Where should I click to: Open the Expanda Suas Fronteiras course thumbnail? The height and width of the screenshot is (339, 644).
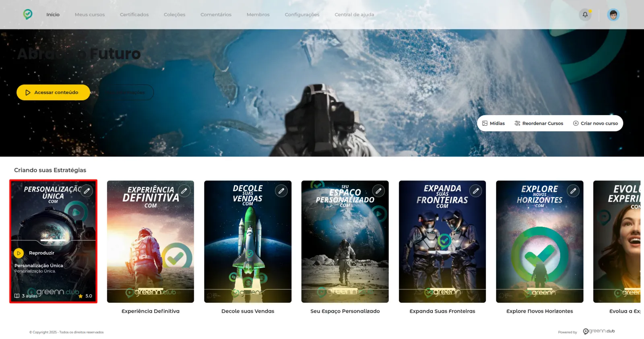click(442, 242)
